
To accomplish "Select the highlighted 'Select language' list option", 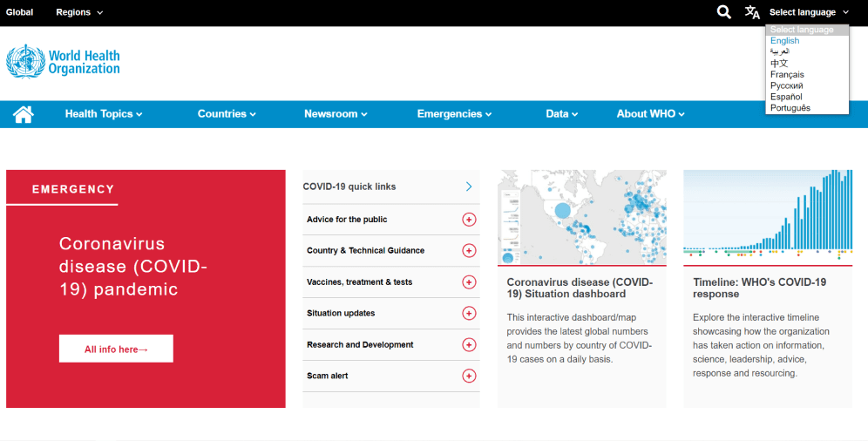I will [807, 30].
